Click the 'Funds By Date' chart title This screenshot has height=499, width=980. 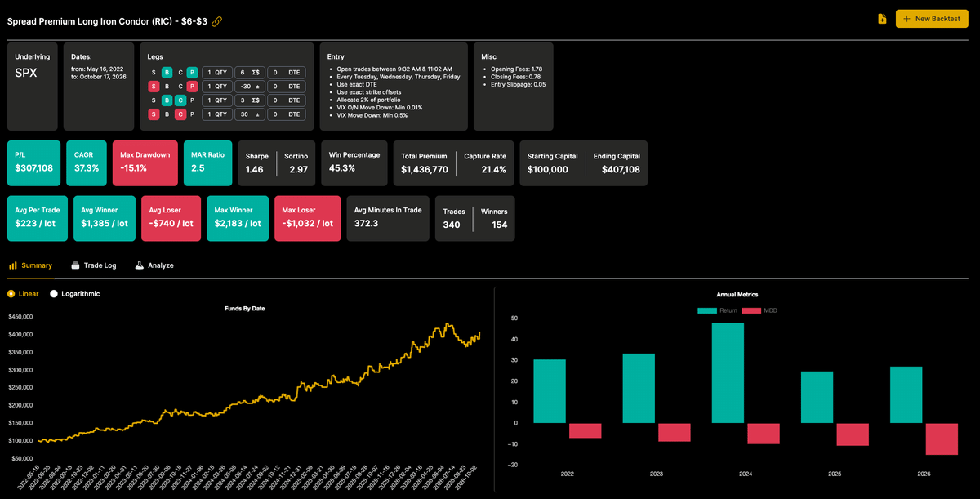pyautogui.click(x=244, y=309)
